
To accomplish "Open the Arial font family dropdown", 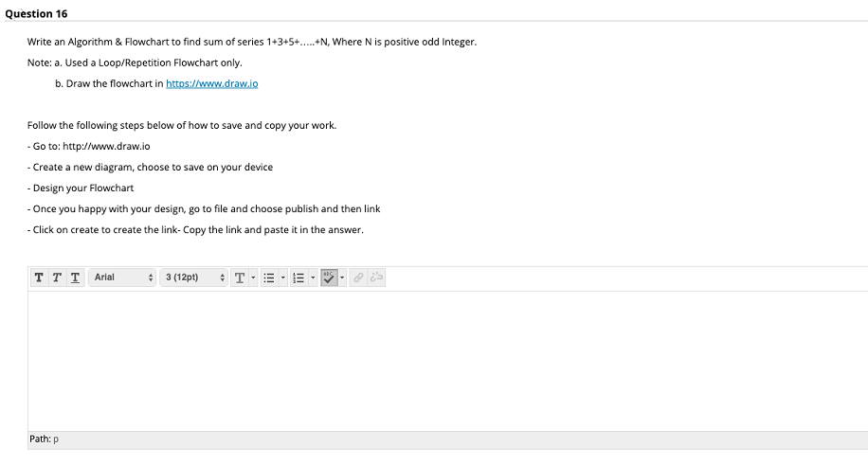I will tap(122, 278).
